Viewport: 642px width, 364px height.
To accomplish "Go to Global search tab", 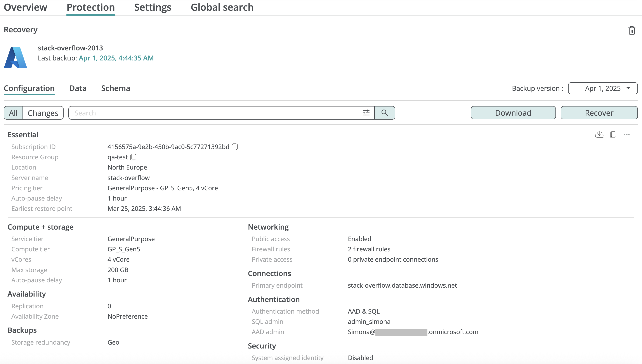I will point(222,7).
